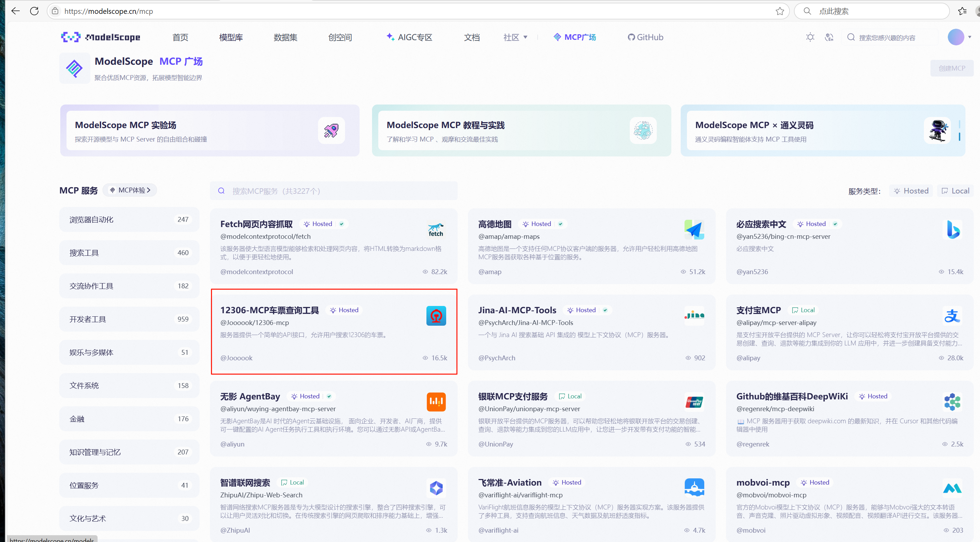Image resolution: width=980 pixels, height=542 pixels.
Task: Click the 12306 railway logo icon
Action: [436, 316]
